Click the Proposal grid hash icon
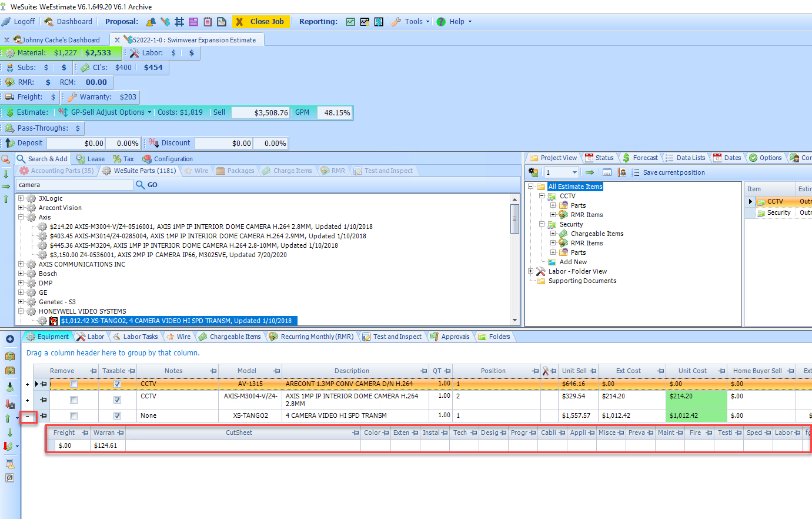The image size is (812, 519). point(179,22)
